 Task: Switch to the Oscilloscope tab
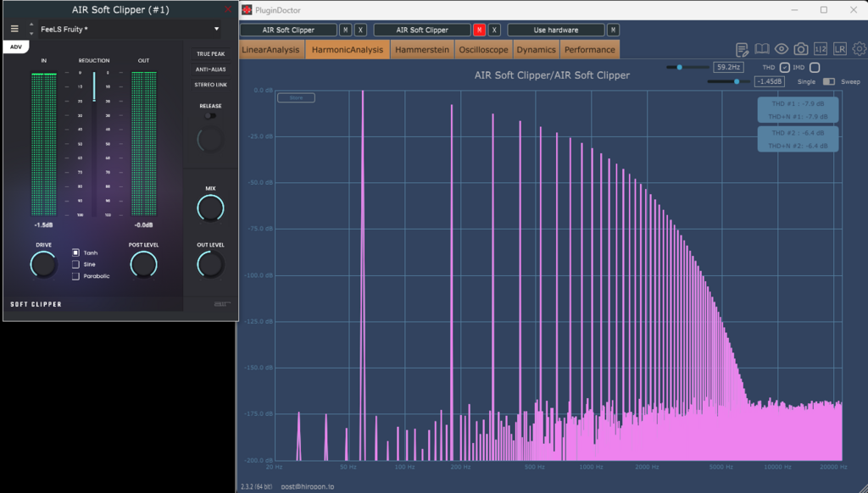pyautogui.click(x=483, y=49)
